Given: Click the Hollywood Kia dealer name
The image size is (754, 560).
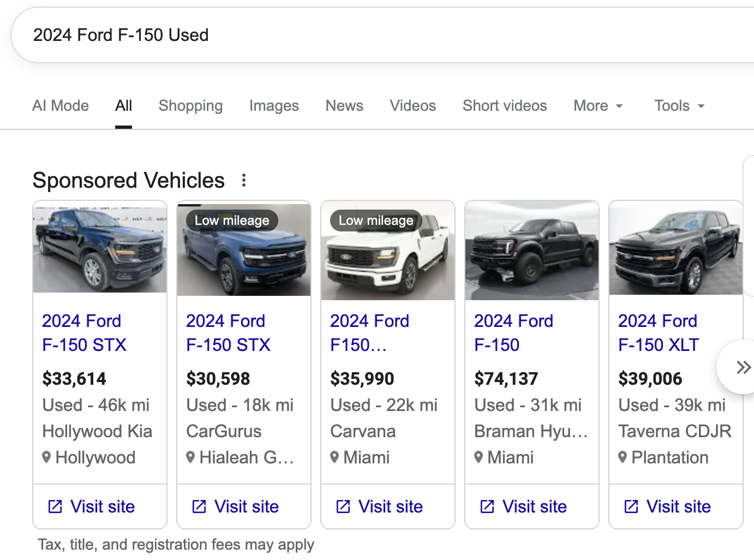Looking at the screenshot, I should 97,431.
